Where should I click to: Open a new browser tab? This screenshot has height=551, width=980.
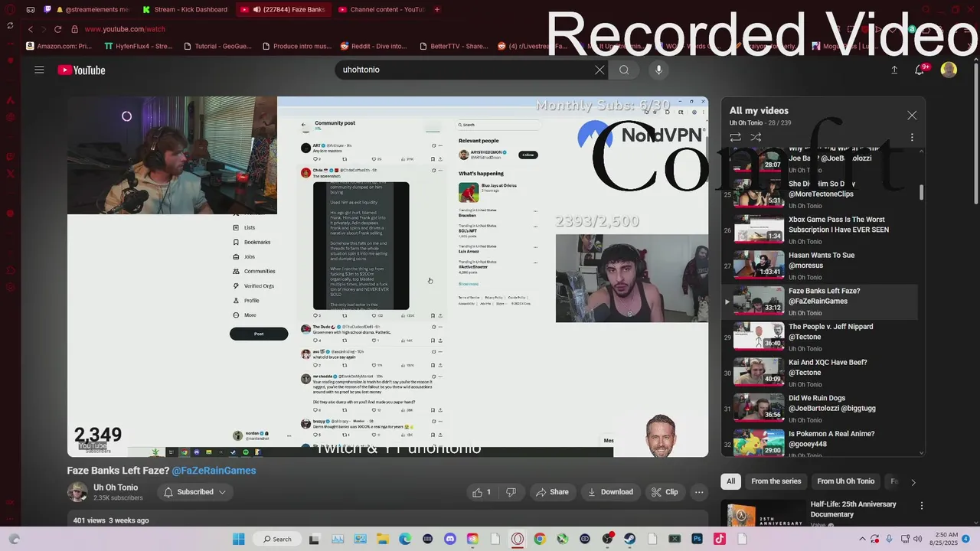(437, 9)
